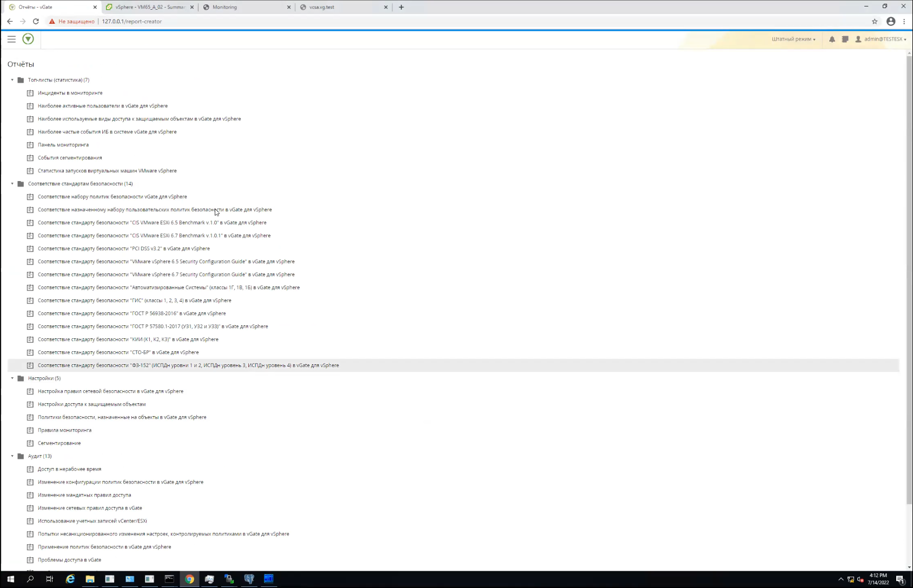This screenshot has height=588, width=913.
Task: Open Internet Explorer from the taskbar
Action: pyautogui.click(x=70, y=579)
